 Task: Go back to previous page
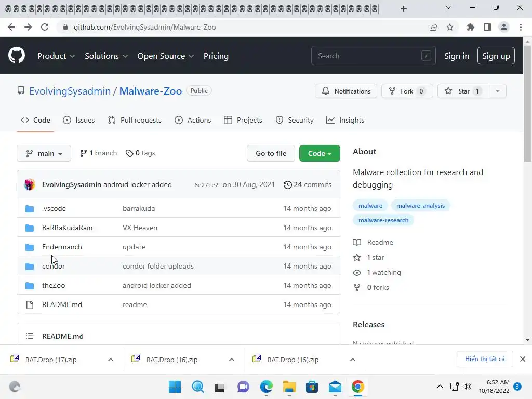(11, 27)
